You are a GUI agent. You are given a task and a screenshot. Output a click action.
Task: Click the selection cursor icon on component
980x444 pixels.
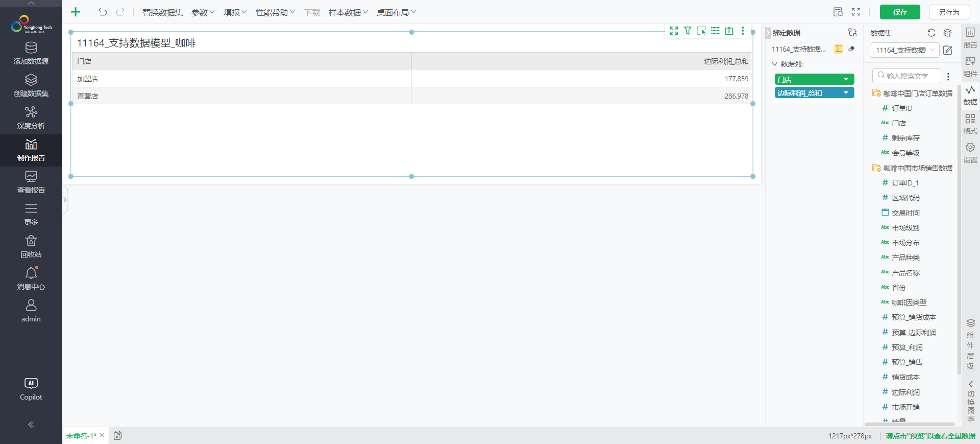pos(701,31)
